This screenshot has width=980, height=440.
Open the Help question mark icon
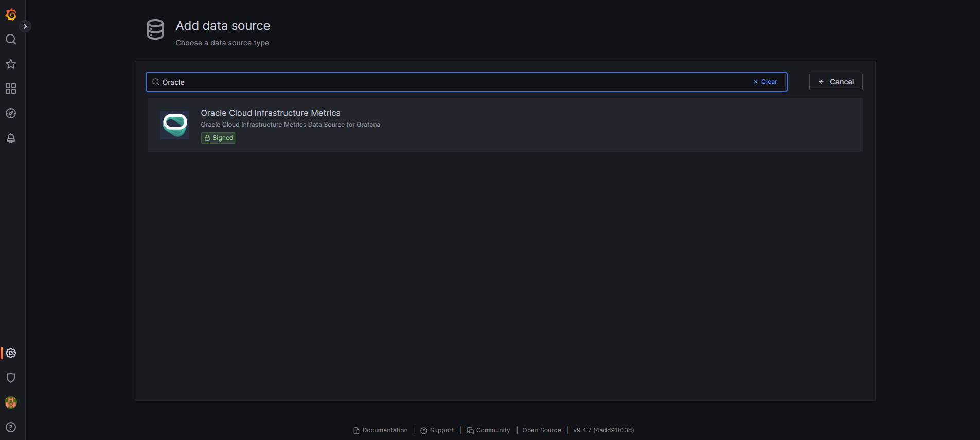point(11,427)
